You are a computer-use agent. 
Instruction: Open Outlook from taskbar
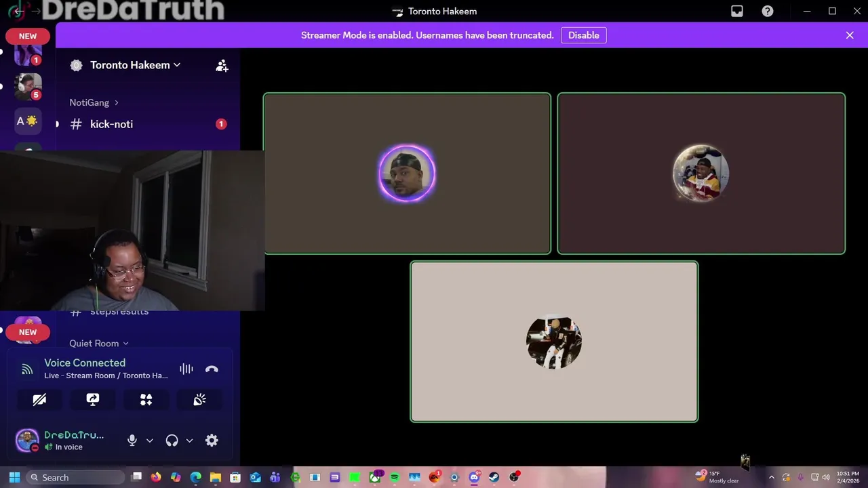pyautogui.click(x=256, y=477)
